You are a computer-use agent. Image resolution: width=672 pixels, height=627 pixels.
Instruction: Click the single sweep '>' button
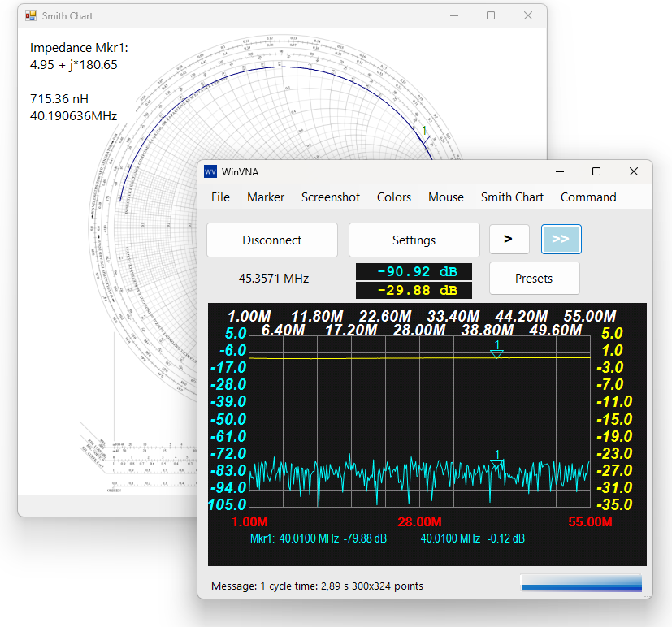click(x=509, y=239)
